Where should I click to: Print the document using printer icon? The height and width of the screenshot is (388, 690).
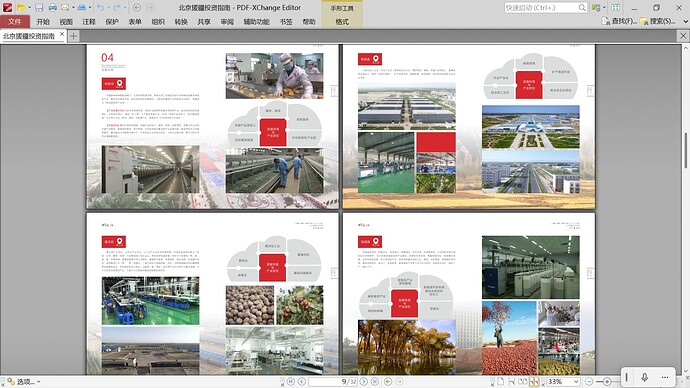coord(53,7)
